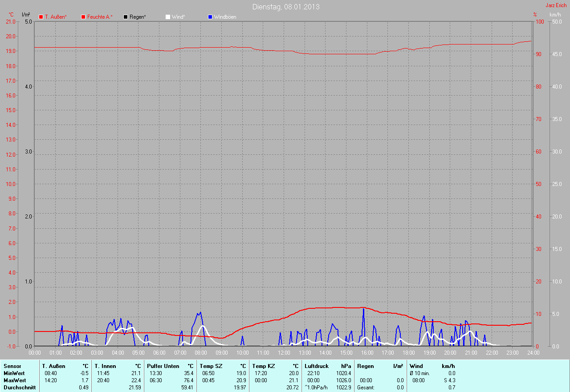Viewport: 570px width, 392px height.
Task: Click the Temp SZ column header
Action: [211, 366]
